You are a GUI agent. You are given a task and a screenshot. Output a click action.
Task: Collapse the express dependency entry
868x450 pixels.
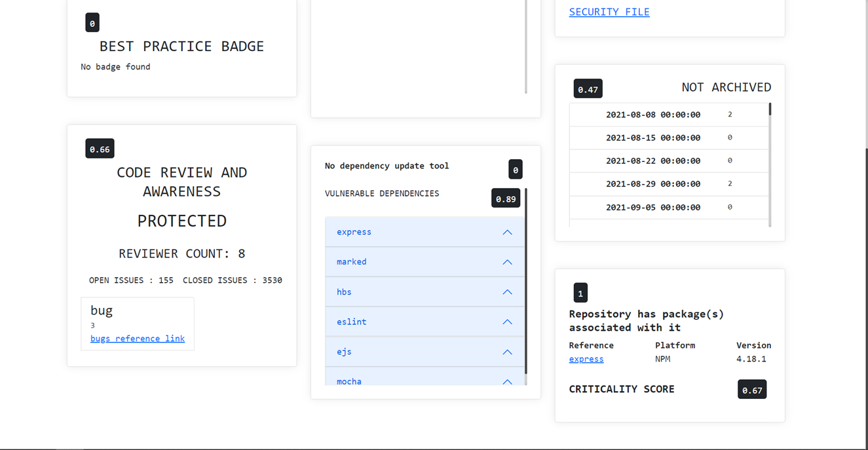(506, 232)
